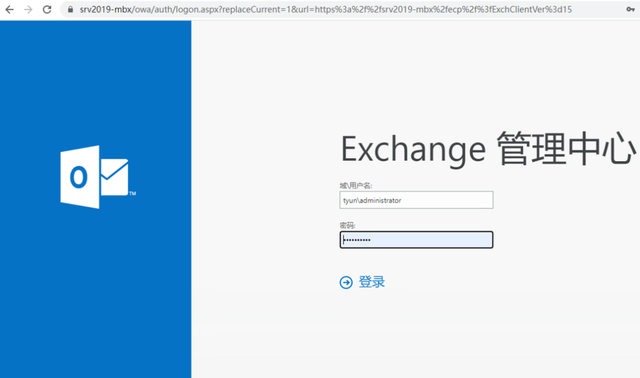Viewport: 640px width, 378px height.
Task: Click the 登录 sign-in link
Action: (x=371, y=282)
